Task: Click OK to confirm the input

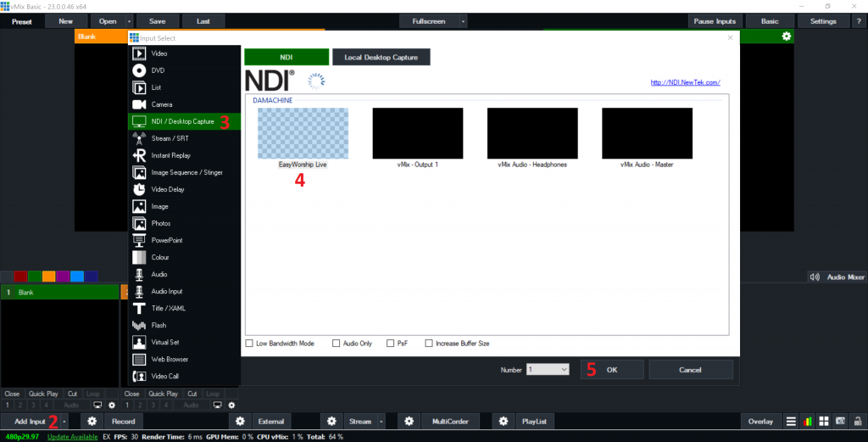Action: [x=612, y=369]
